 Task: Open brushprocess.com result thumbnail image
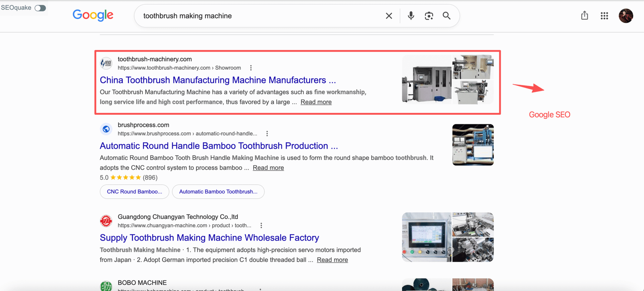pyautogui.click(x=473, y=145)
